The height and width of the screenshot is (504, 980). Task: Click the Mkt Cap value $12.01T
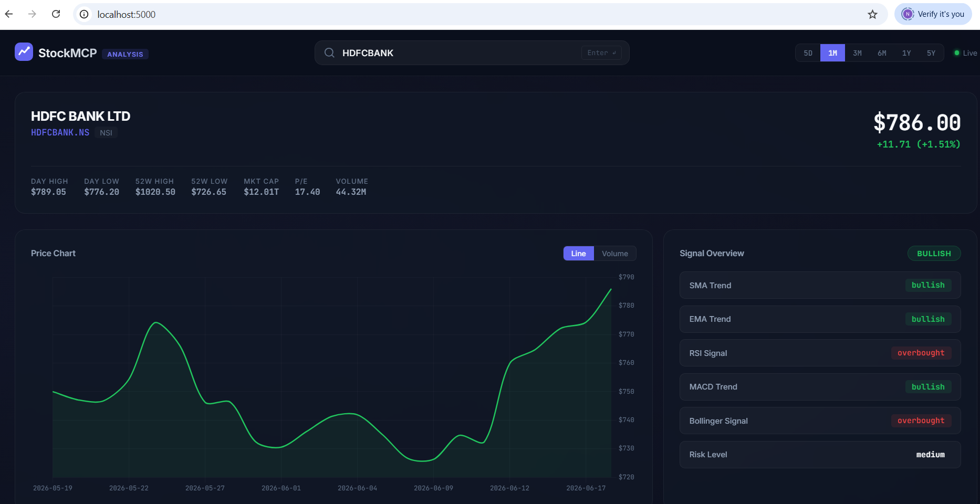[261, 192]
